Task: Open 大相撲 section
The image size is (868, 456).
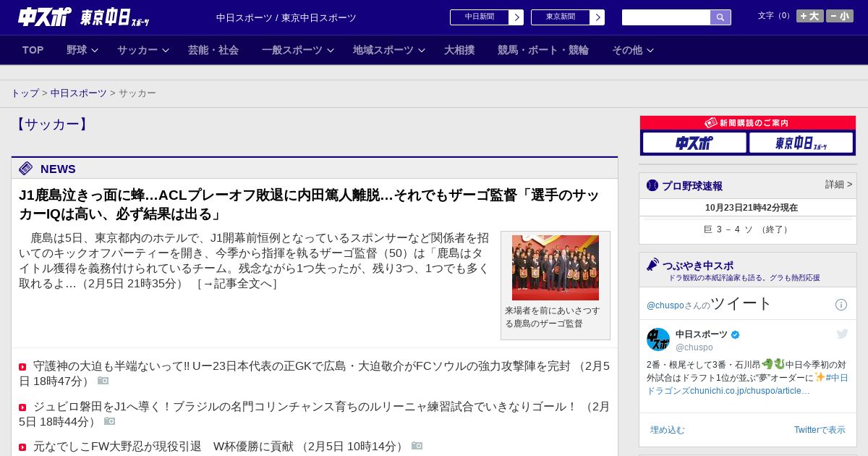Action: click(459, 50)
